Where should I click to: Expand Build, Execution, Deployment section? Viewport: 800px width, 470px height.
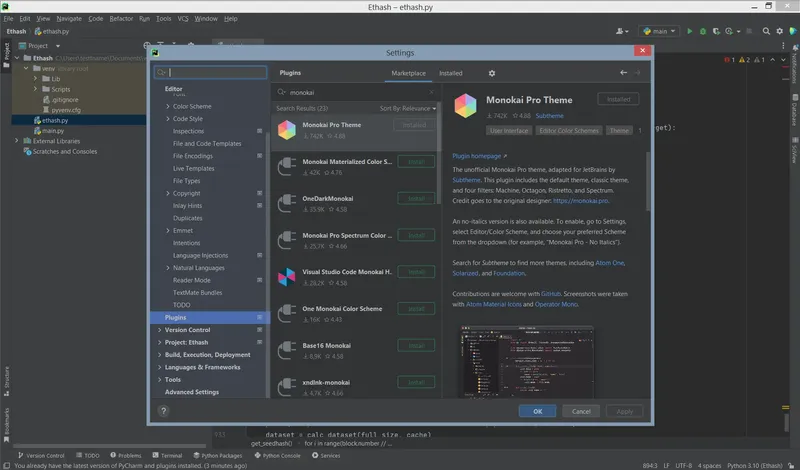[x=160, y=355]
